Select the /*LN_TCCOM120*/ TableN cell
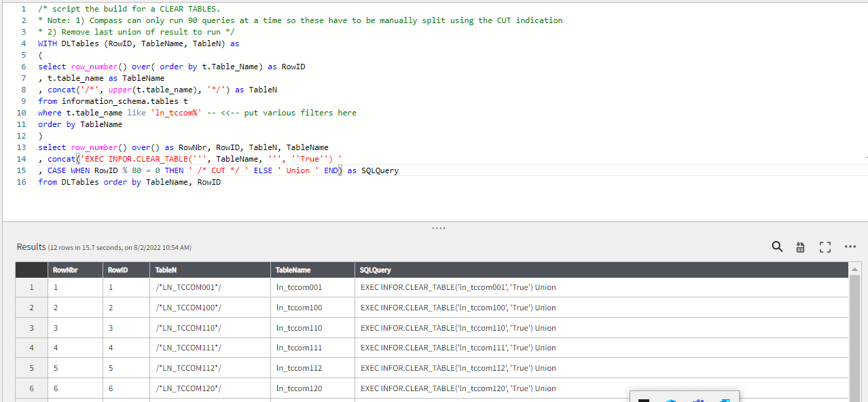Image resolution: width=868 pixels, height=402 pixels. 210,388
